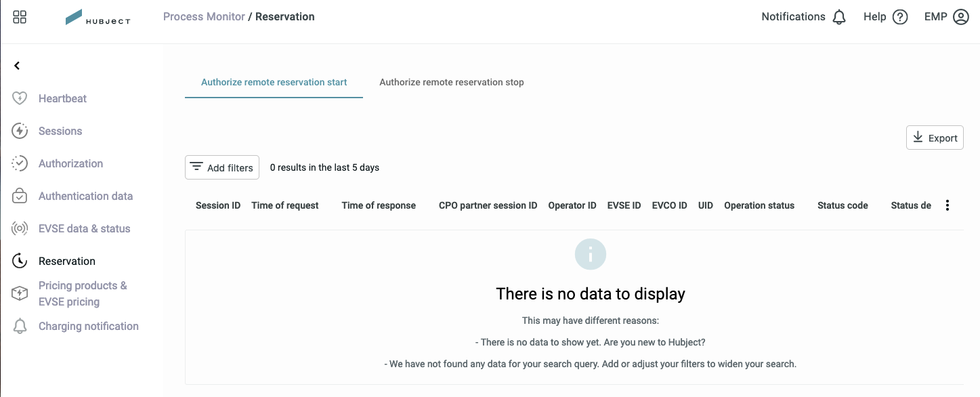This screenshot has height=397, width=980.
Task: Open the EMP user profile icon
Action: coord(961,17)
